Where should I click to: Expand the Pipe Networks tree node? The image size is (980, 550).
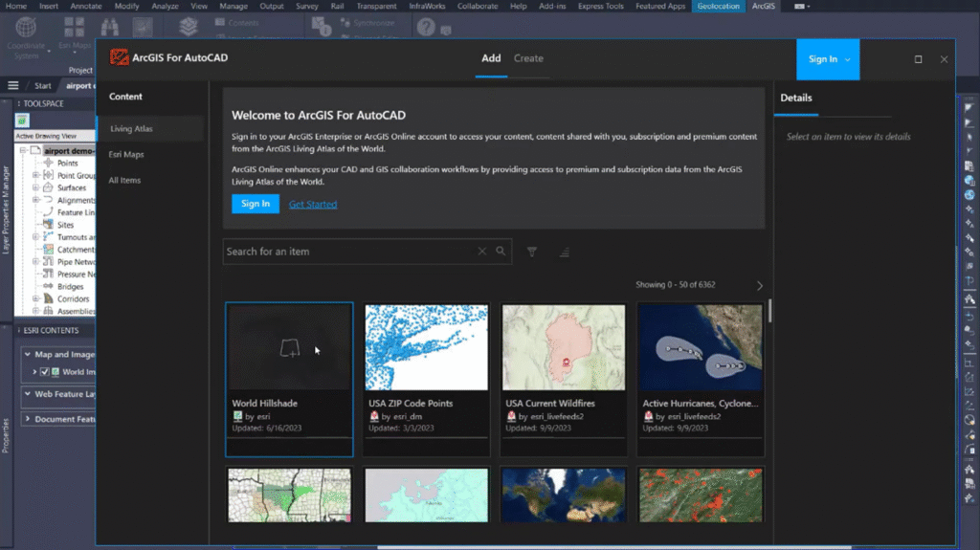coord(35,262)
